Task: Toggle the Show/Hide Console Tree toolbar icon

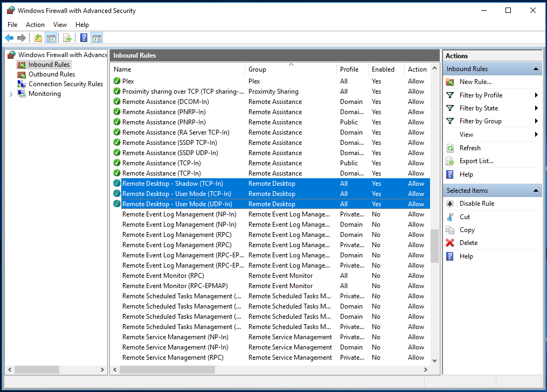Action: [51, 38]
